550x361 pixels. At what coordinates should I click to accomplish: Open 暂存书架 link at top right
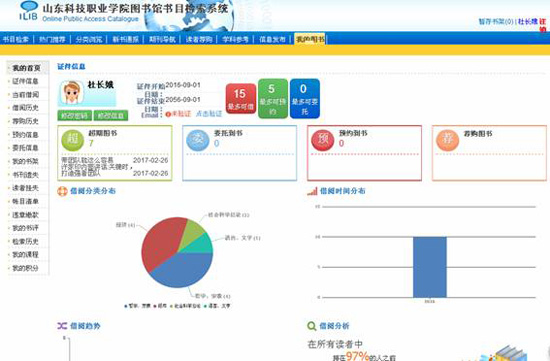pyautogui.click(x=496, y=22)
